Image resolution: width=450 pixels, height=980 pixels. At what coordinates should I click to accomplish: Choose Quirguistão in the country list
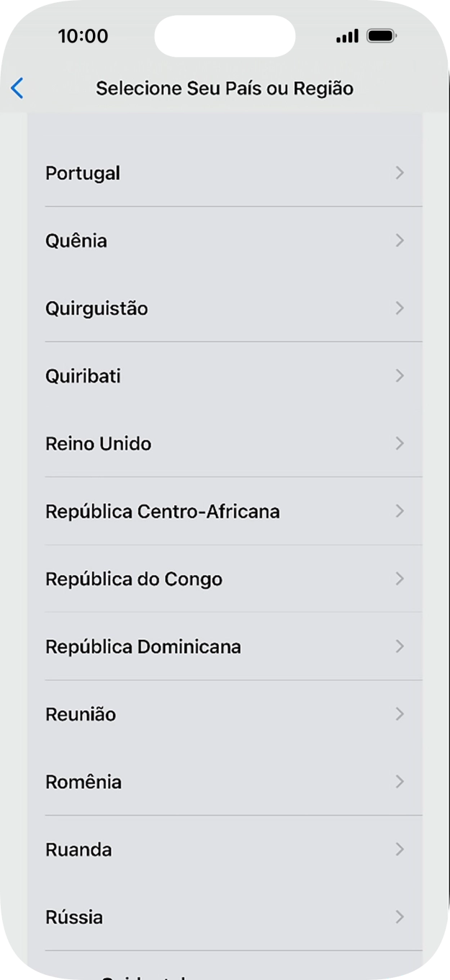pyautogui.click(x=96, y=308)
